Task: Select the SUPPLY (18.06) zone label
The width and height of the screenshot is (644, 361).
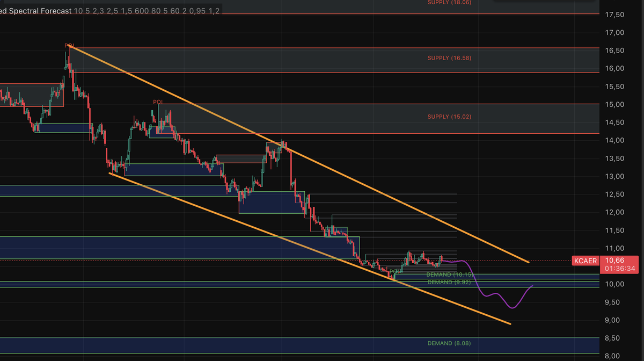Action: pos(449,3)
